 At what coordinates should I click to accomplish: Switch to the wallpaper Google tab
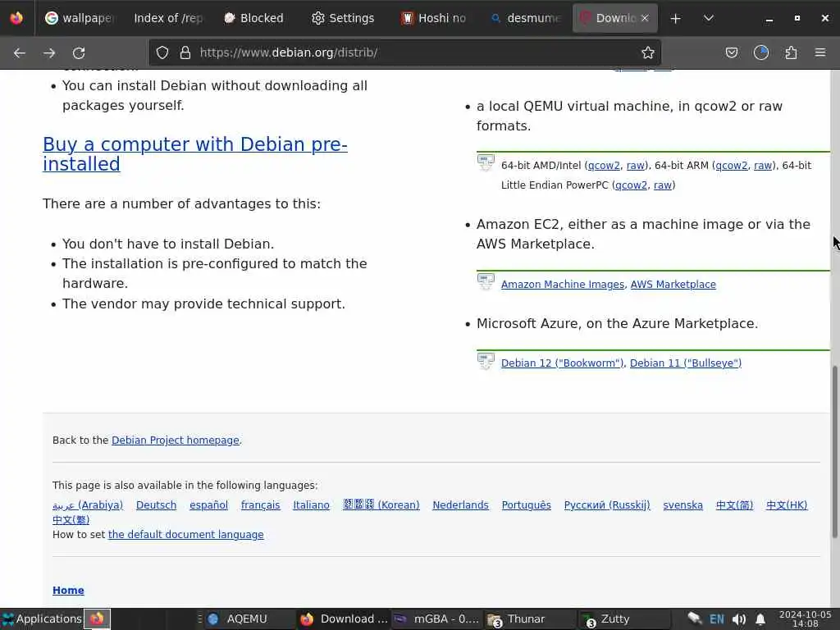coord(80,18)
